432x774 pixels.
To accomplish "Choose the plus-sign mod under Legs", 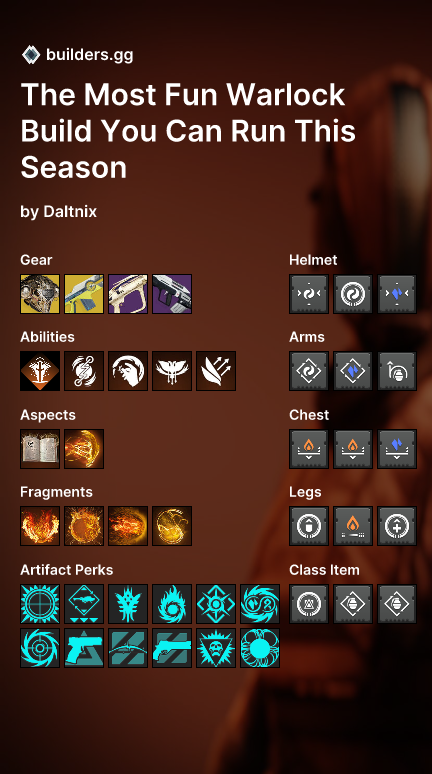I will pyautogui.click(x=397, y=526).
